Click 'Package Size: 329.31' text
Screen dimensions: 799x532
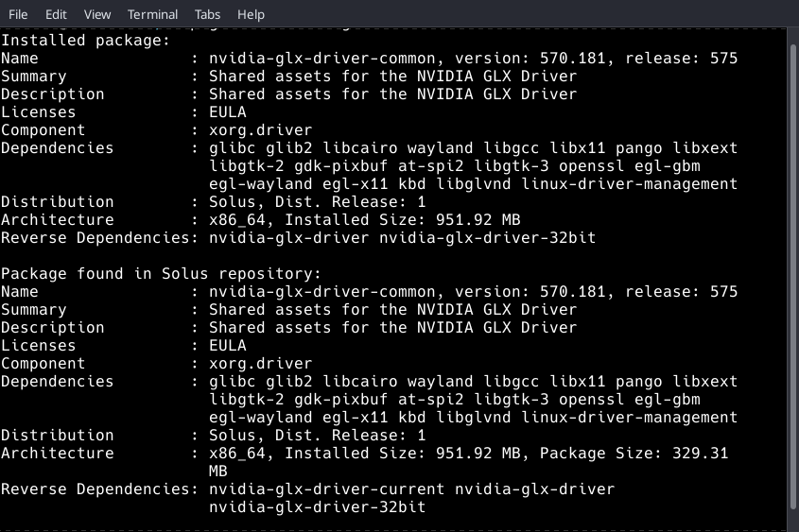coord(634,453)
